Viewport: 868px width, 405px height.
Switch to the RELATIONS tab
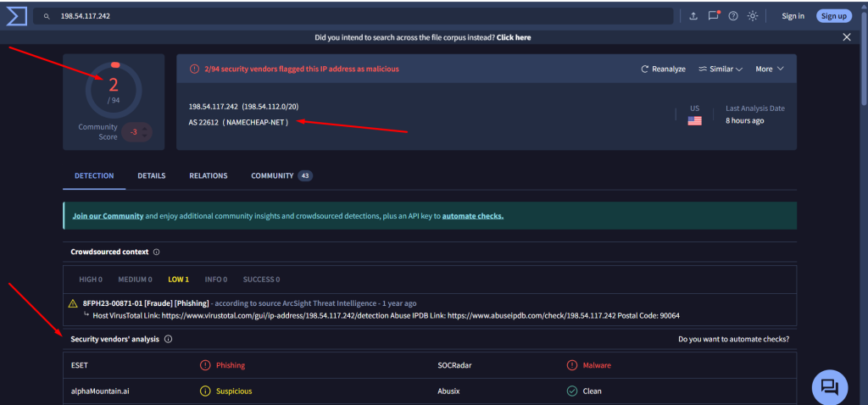coord(209,176)
